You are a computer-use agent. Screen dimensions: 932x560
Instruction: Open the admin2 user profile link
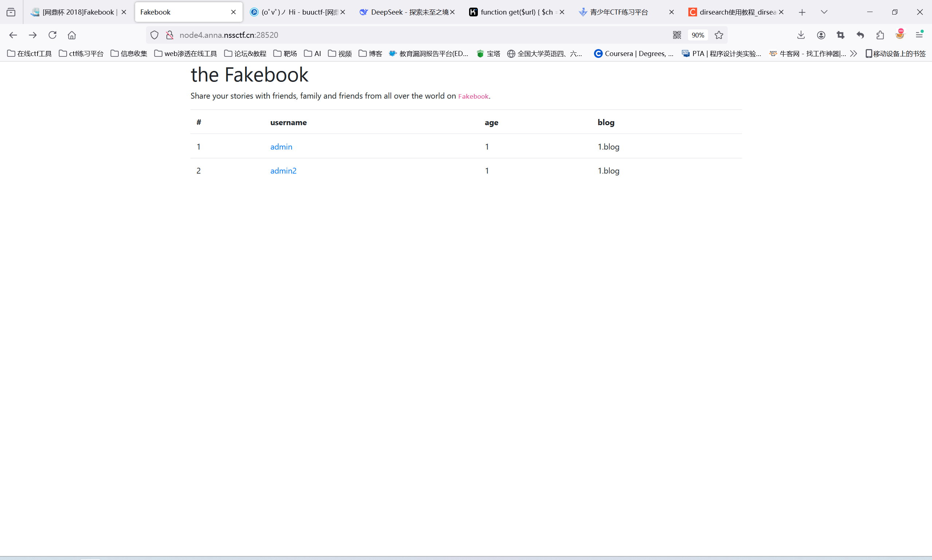pyautogui.click(x=283, y=171)
